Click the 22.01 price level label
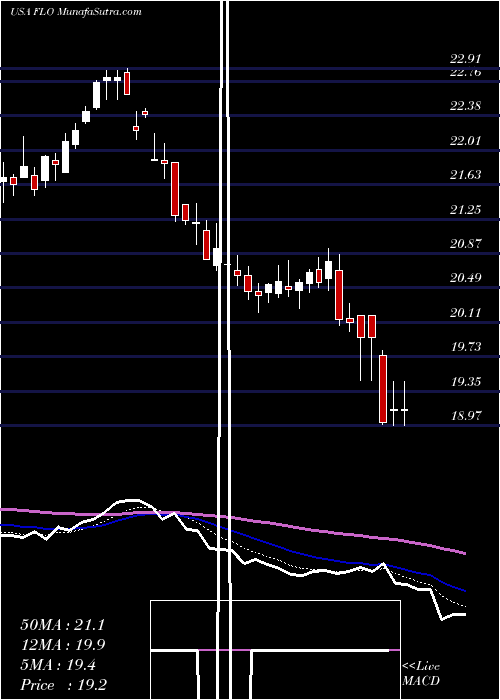 (466, 141)
